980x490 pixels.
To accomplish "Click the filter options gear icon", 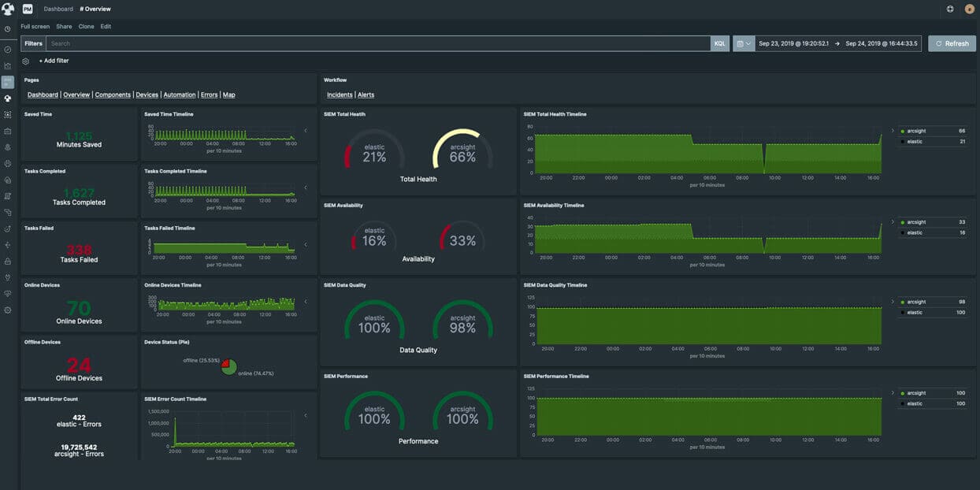I will click(x=26, y=61).
